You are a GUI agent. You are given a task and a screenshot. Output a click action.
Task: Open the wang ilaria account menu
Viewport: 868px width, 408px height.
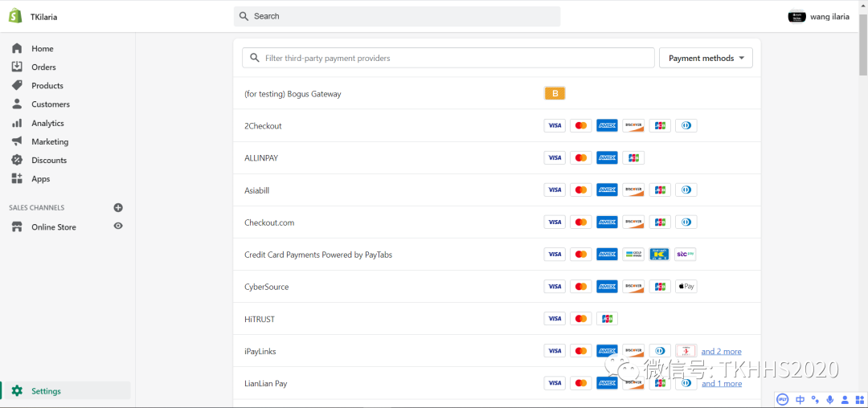point(818,16)
